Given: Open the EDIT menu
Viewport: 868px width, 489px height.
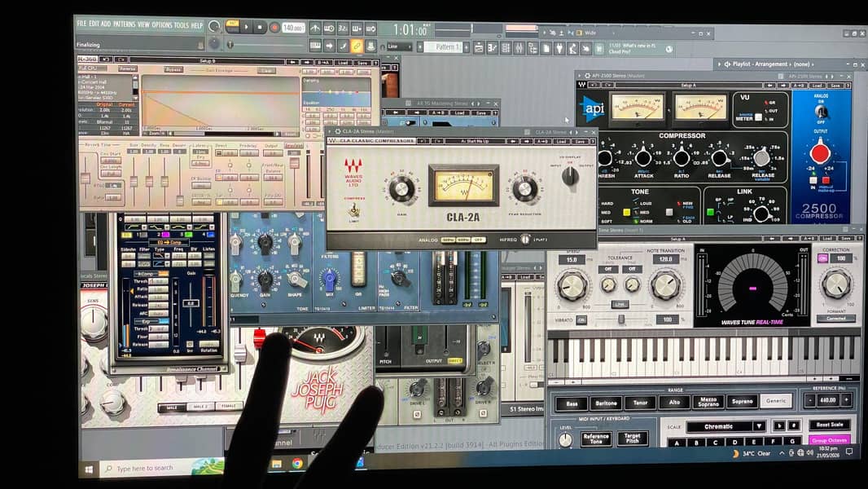Looking at the screenshot, I should tap(94, 24).
